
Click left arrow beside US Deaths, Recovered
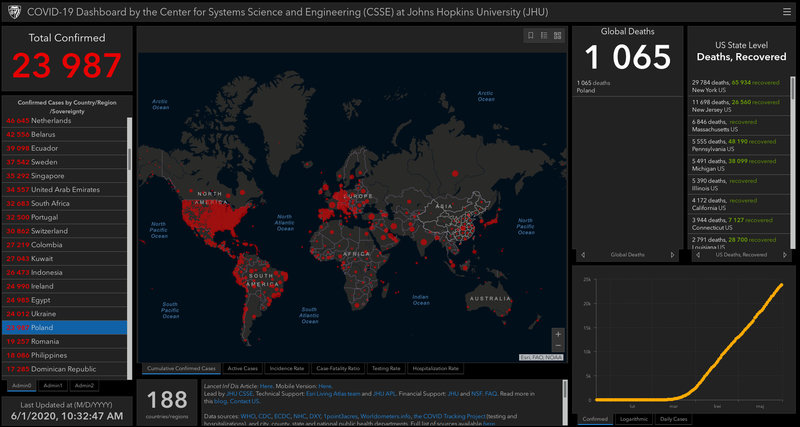tap(697, 255)
